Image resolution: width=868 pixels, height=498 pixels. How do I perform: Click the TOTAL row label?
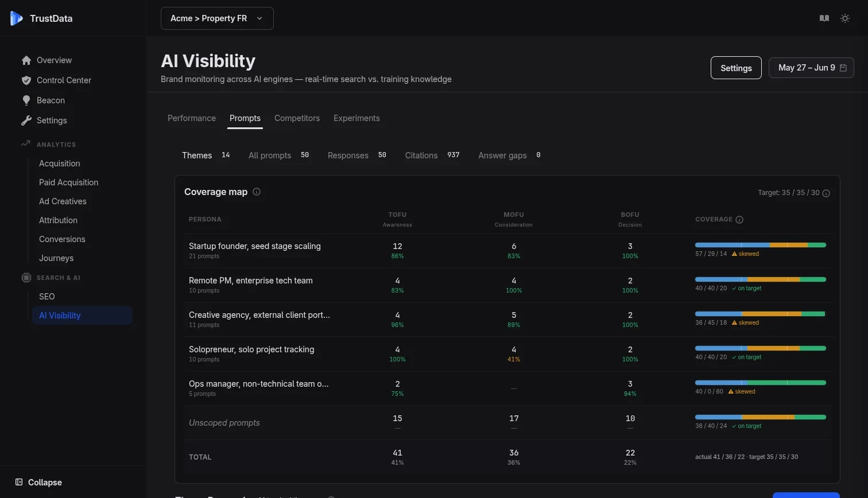coord(200,457)
